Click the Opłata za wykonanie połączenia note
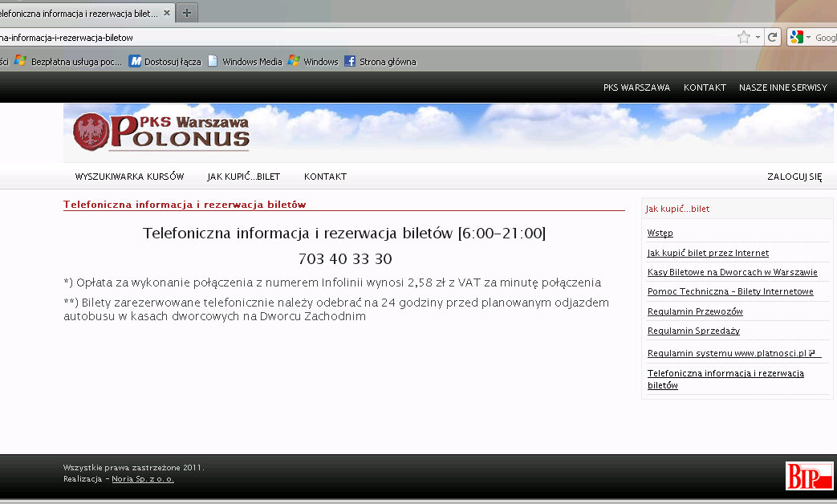This screenshot has width=837, height=504. [x=332, y=282]
